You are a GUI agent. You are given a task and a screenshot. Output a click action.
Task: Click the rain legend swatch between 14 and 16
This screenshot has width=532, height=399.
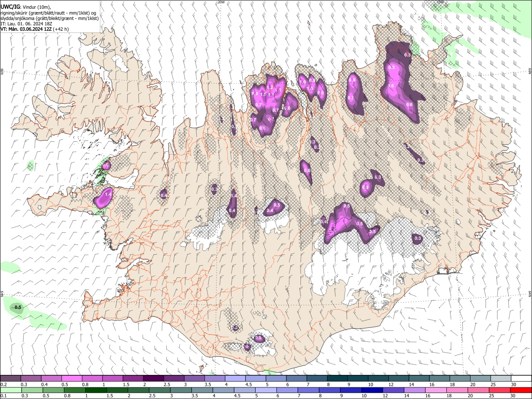point(415,390)
